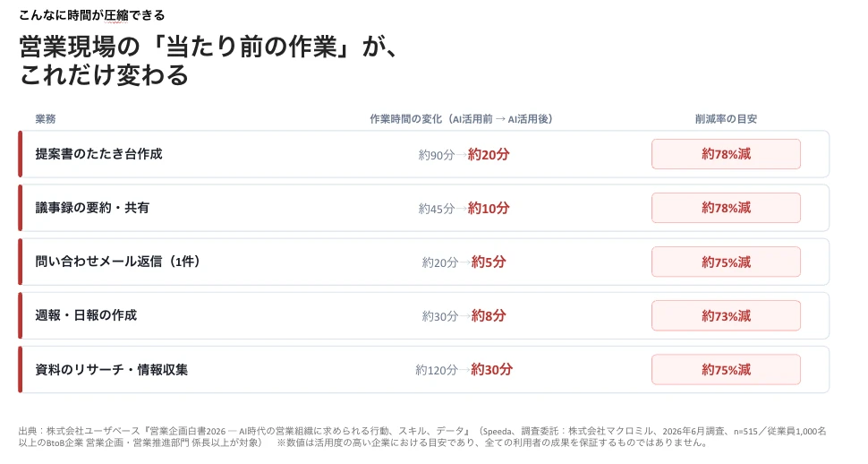Click the 削減率の目安 column header

pyautogui.click(x=726, y=118)
